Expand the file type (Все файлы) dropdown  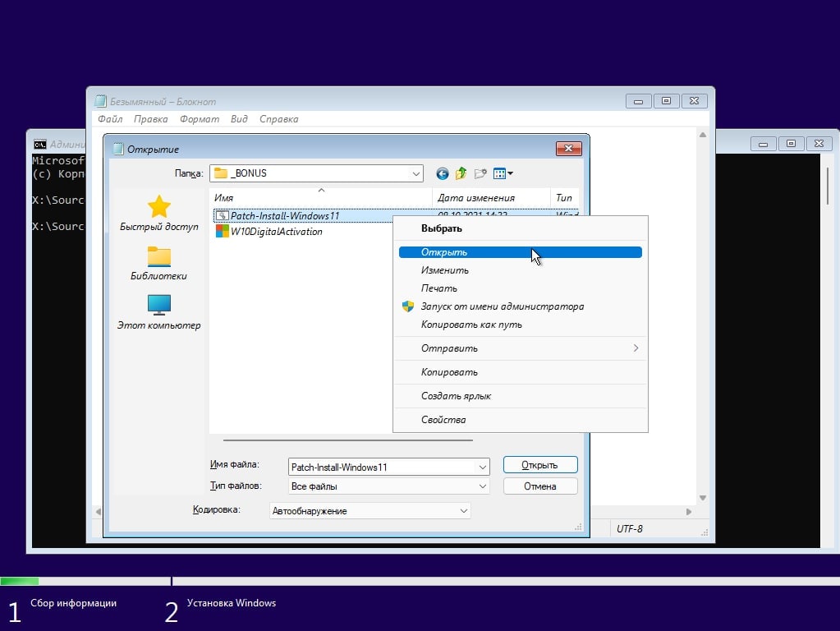tap(483, 486)
